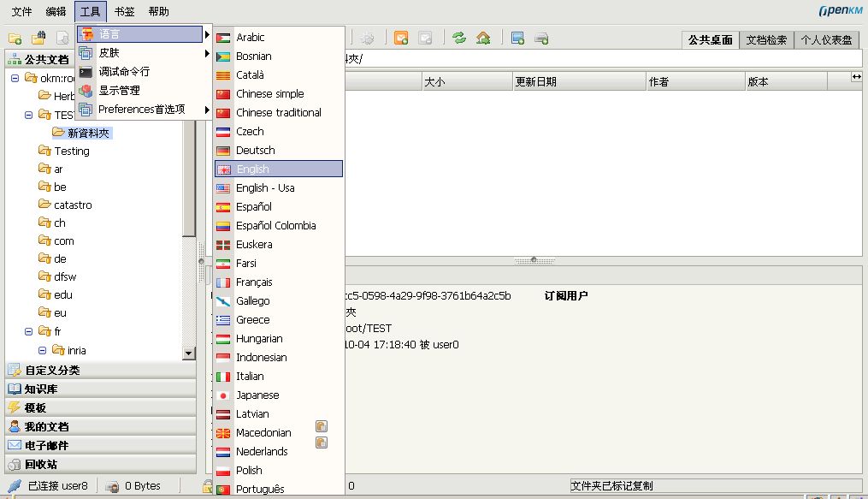Set language to Français
This screenshot has height=499, width=868.
[279, 282]
